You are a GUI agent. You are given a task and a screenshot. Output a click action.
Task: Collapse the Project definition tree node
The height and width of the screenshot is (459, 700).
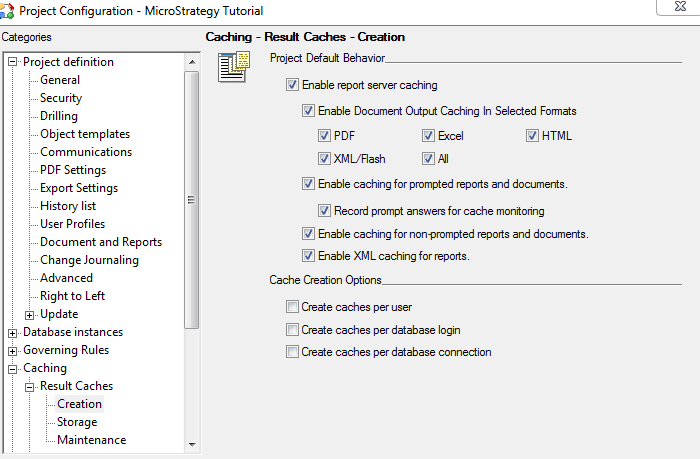pyautogui.click(x=12, y=62)
